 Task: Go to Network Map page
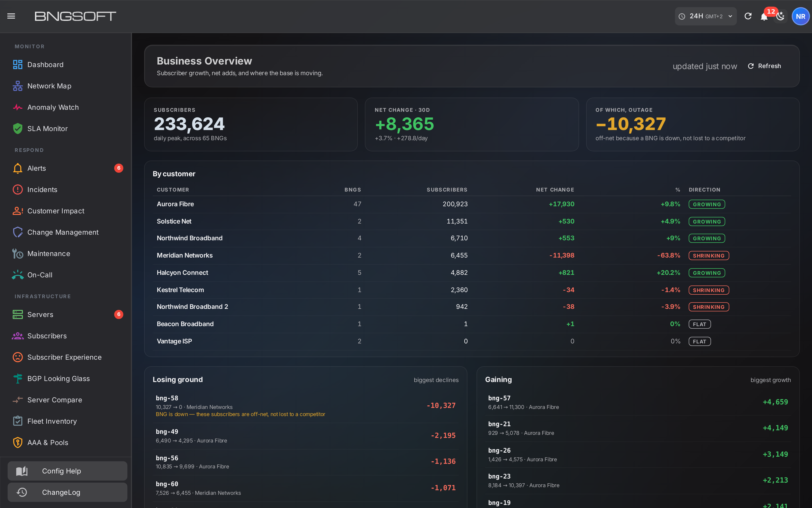(x=66, y=86)
